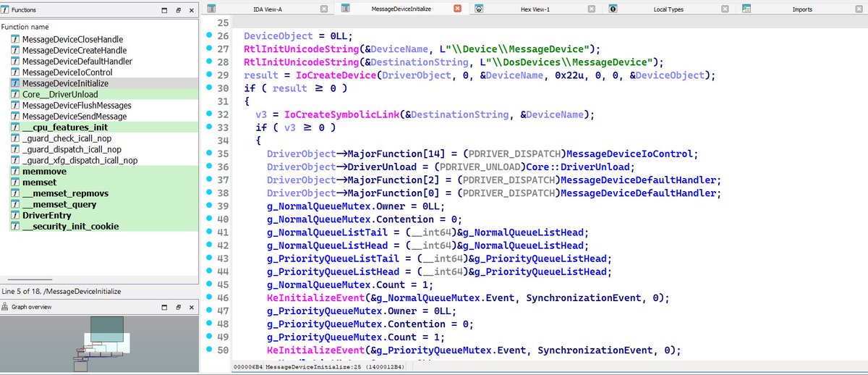Click the function icon beside memset
868x375 pixels.
(15, 182)
